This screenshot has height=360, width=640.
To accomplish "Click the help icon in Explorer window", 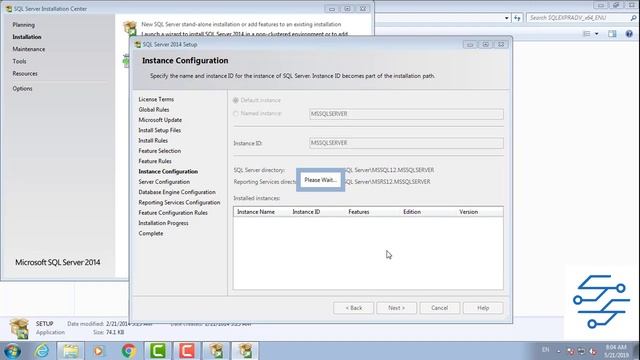I will (629, 34).
